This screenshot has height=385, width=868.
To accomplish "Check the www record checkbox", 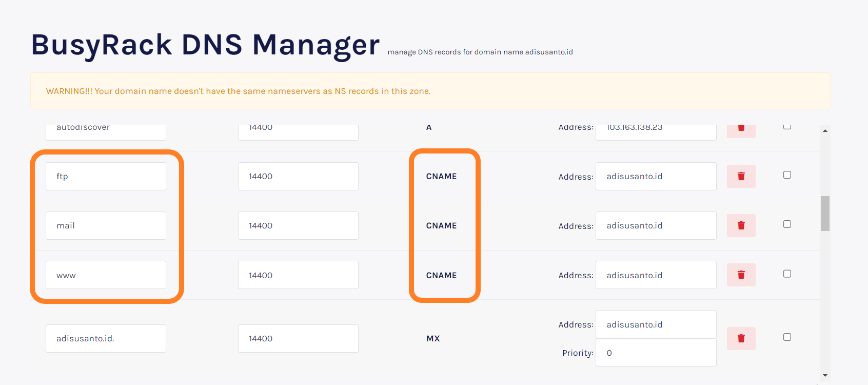I will (x=787, y=274).
